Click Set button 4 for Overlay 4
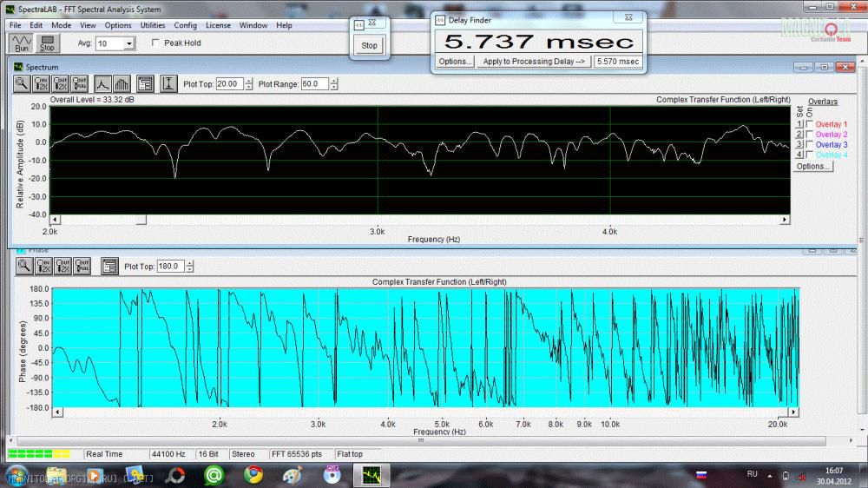Image resolution: width=868 pixels, height=488 pixels. click(x=799, y=154)
